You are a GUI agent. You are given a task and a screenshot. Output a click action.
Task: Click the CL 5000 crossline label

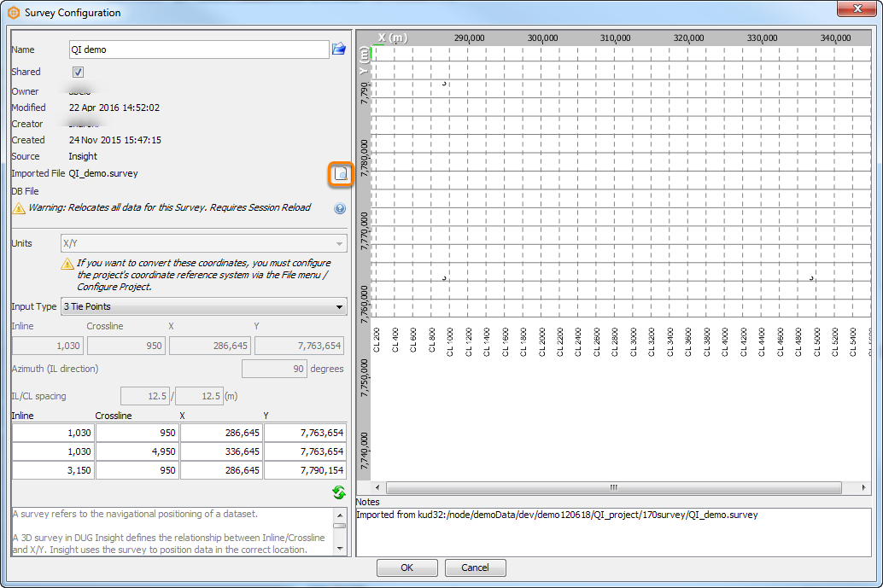817,341
